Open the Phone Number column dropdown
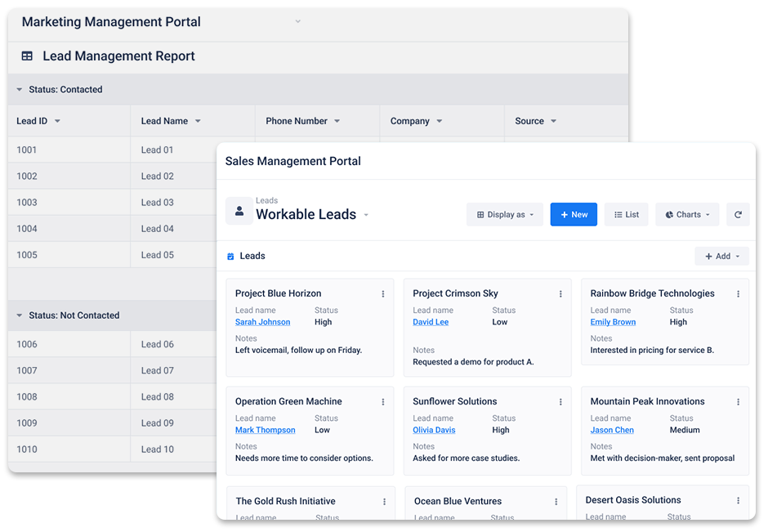Image resolution: width=768 pixels, height=532 pixels. [x=337, y=121]
